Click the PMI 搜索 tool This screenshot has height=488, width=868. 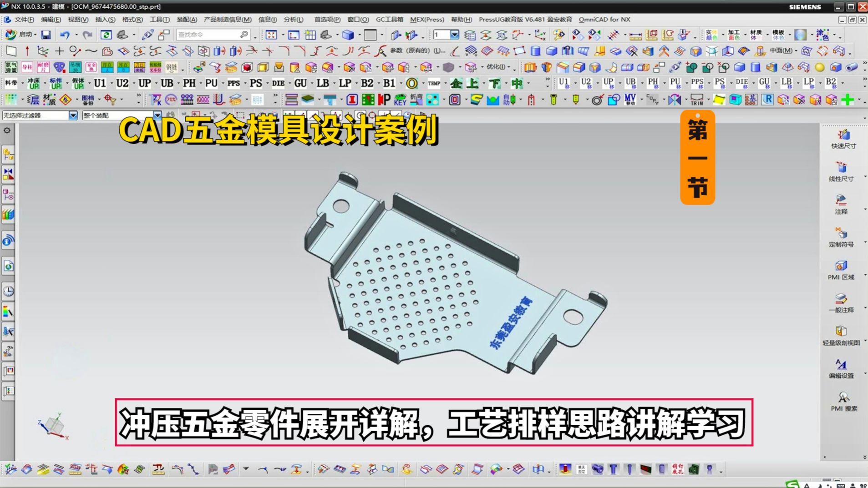[843, 402]
